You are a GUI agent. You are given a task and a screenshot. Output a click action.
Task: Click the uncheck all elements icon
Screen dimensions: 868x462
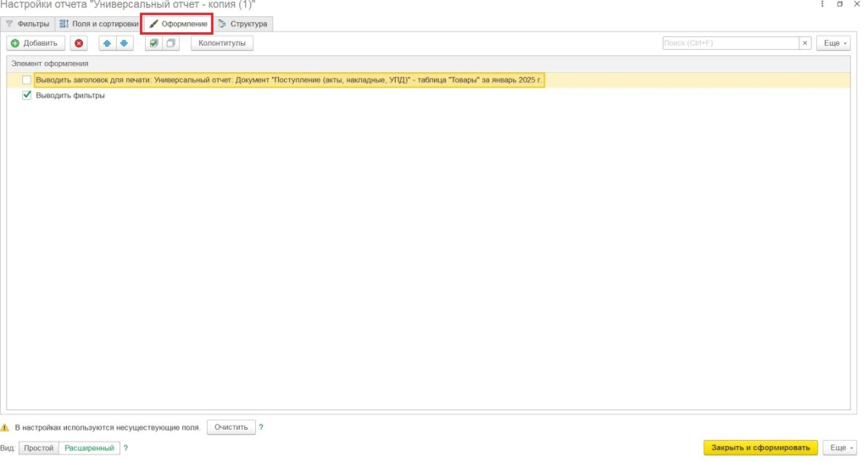[x=170, y=43]
